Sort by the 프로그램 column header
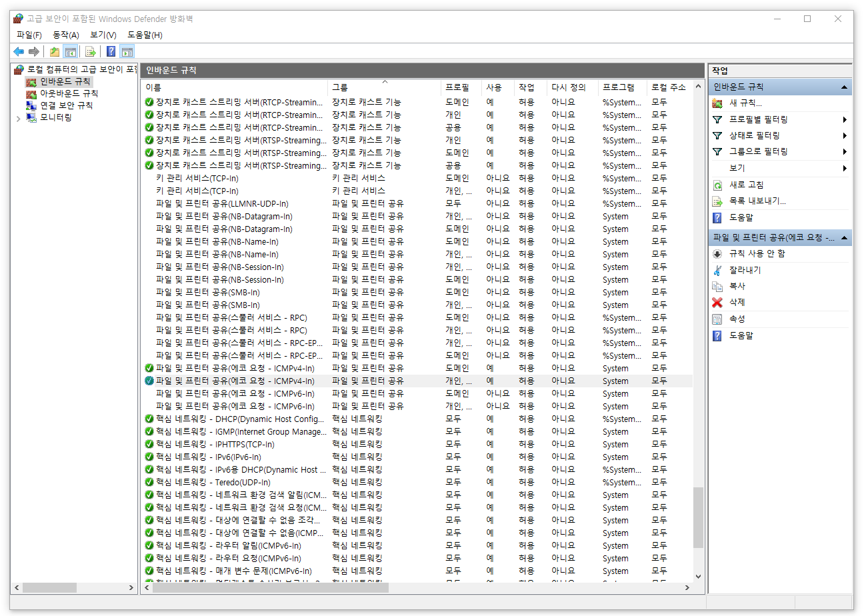 click(623, 87)
